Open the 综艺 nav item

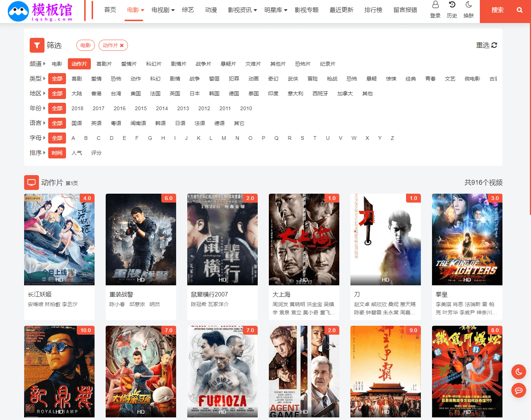coord(188,10)
